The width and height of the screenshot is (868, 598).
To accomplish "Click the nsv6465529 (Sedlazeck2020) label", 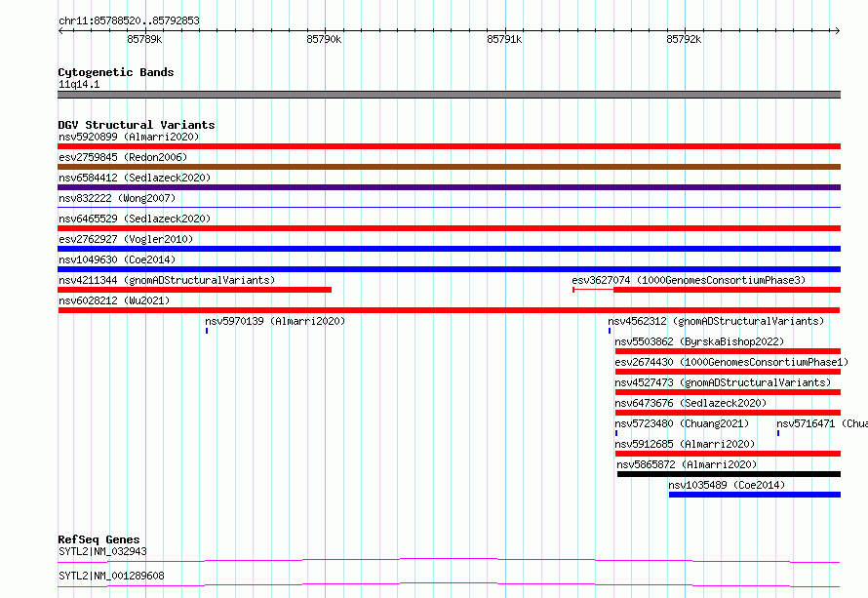I will coord(135,219).
